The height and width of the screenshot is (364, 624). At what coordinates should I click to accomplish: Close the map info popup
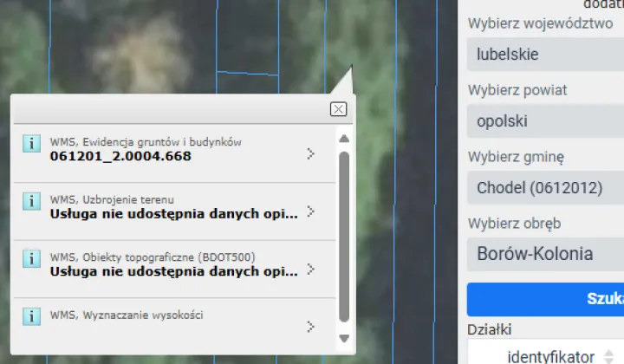pyautogui.click(x=338, y=109)
